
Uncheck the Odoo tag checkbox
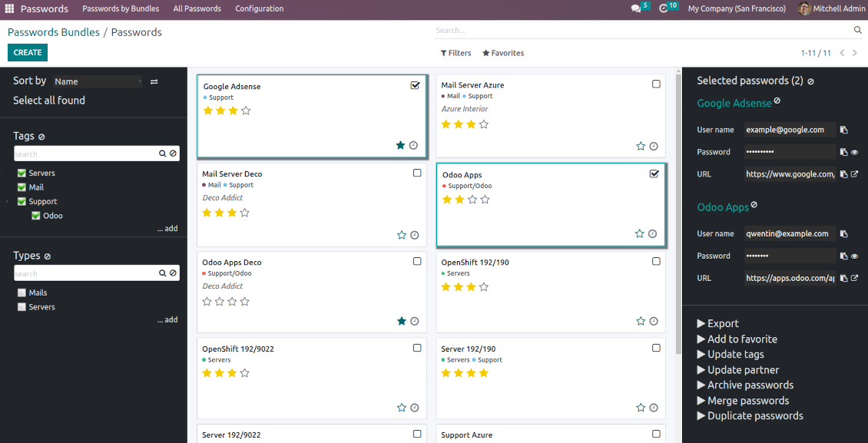36,216
